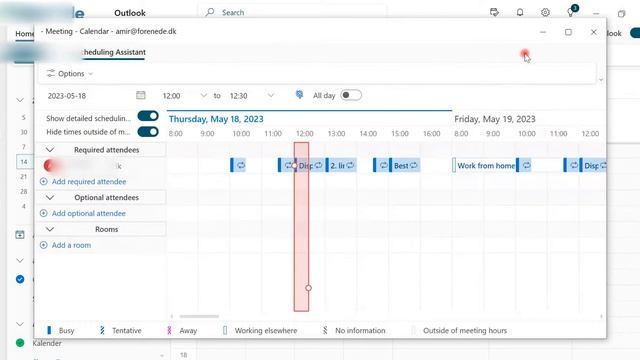Click the bottom handle of the meeting time selection
640x360 pixels.
[309, 288]
